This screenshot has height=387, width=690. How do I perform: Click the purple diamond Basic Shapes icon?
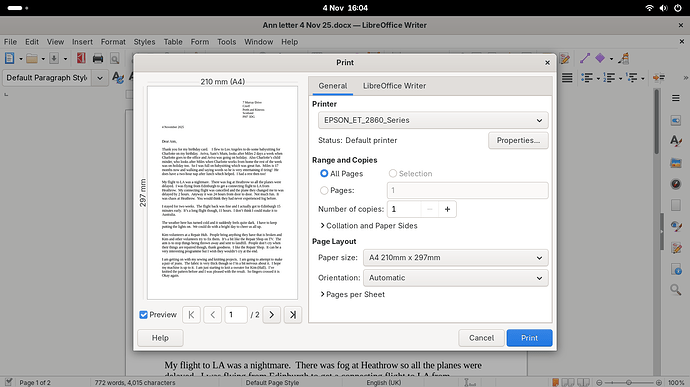(600, 58)
